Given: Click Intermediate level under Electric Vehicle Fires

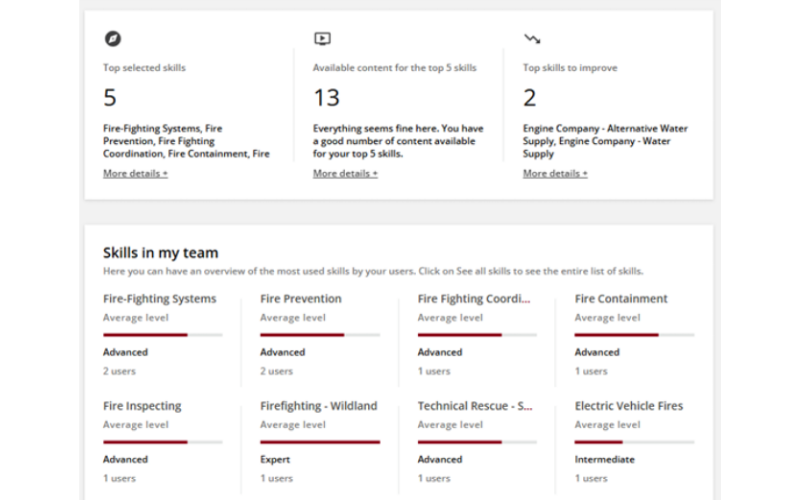Looking at the screenshot, I should coord(605,460).
